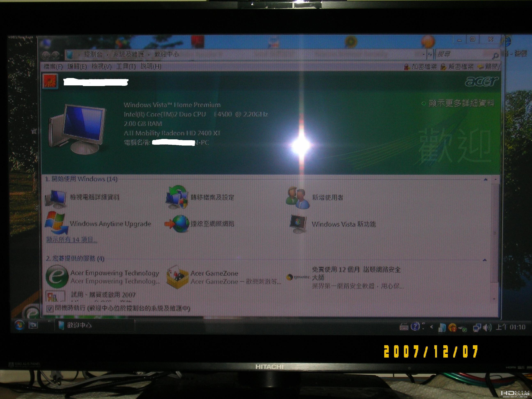Click the scrollbar up arrow

[x=495, y=180]
